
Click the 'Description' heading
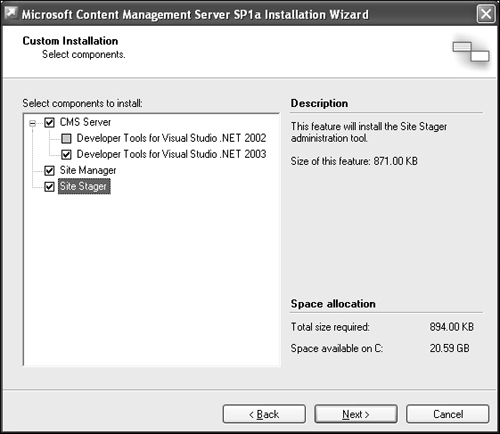point(319,103)
